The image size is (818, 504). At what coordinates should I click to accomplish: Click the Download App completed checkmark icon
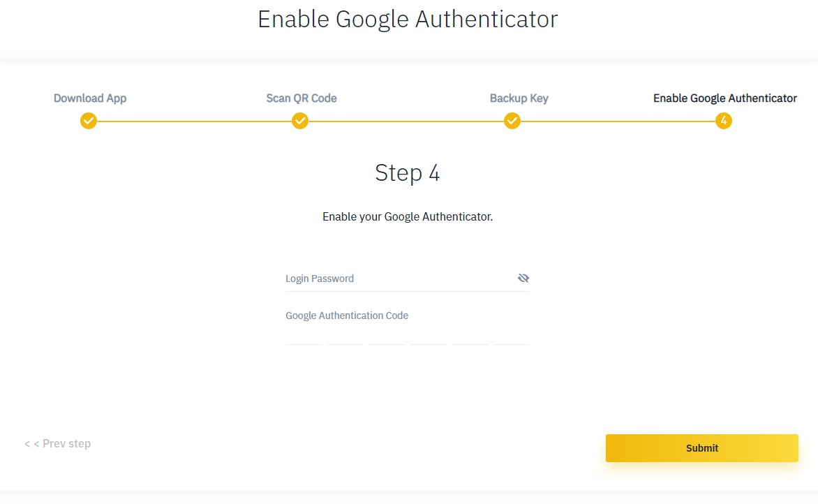[89, 121]
